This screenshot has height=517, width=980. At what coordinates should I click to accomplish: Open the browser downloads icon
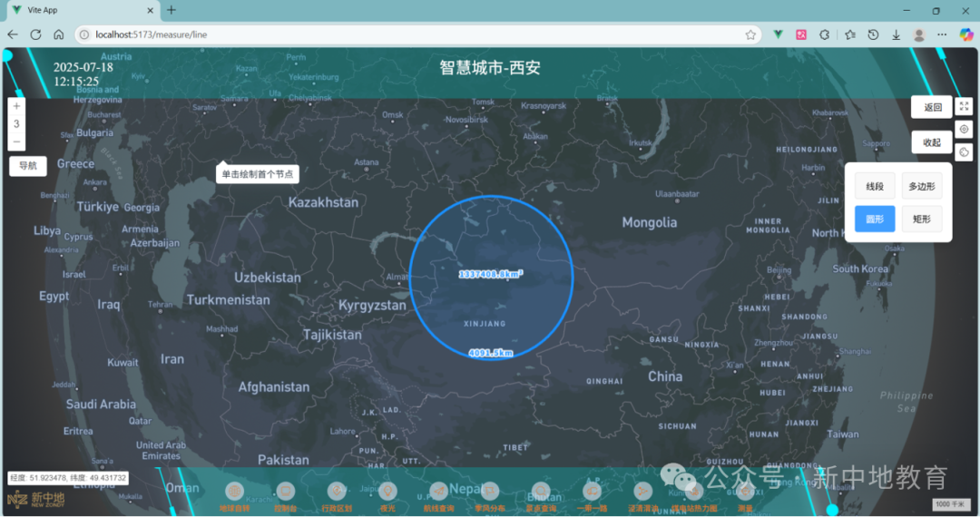pyautogui.click(x=897, y=35)
